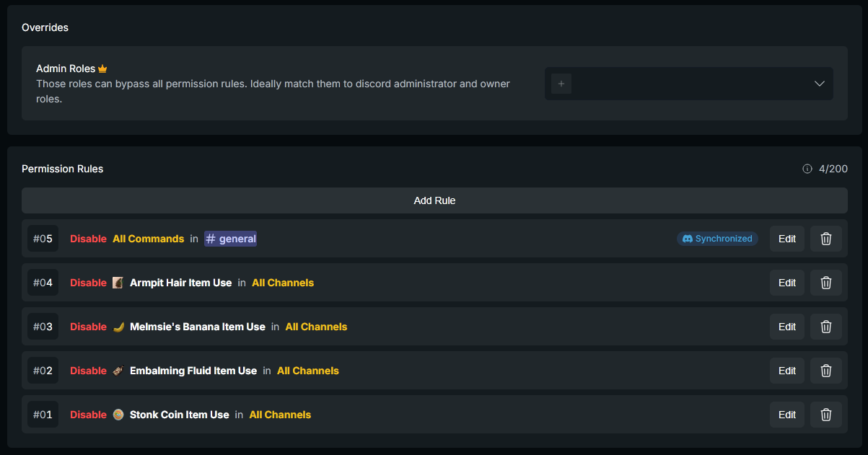Click the plus button in Admin Roles selector
The width and height of the screenshot is (868, 455).
pyautogui.click(x=561, y=84)
